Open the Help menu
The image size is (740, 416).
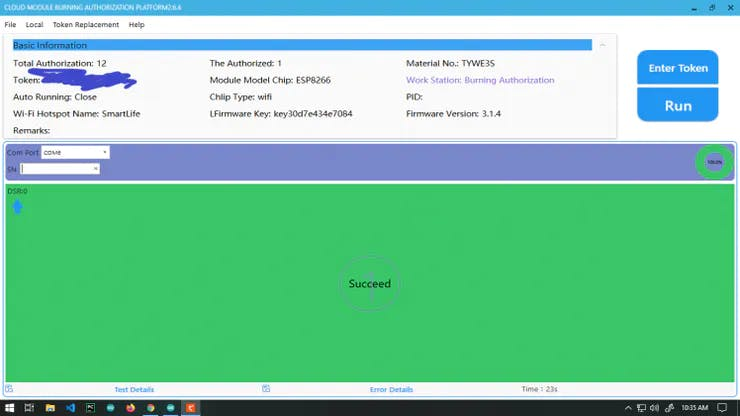pos(136,25)
